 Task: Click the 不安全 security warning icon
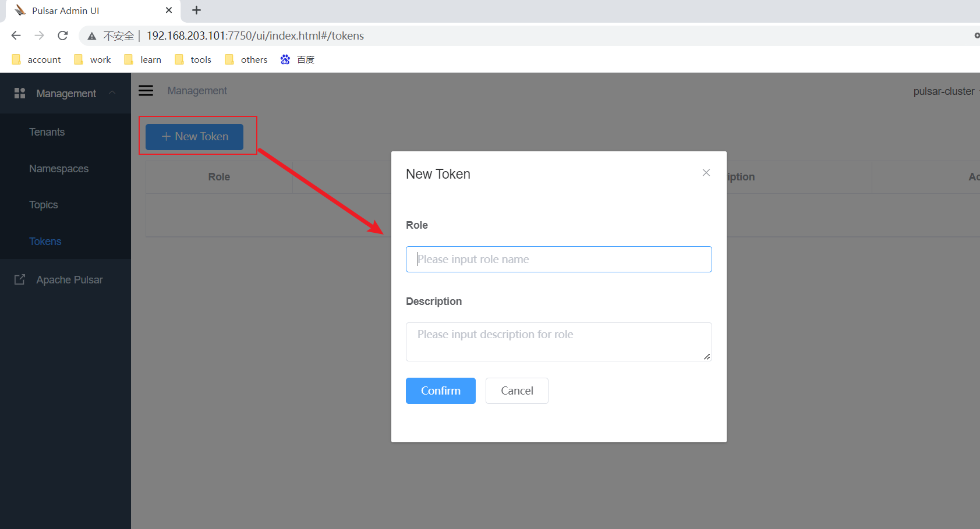pos(91,35)
